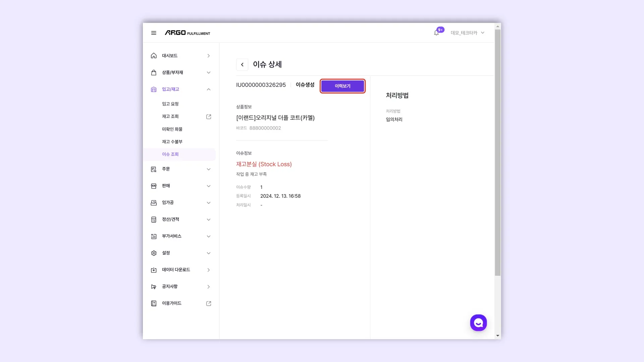Open the hamburger menu icon

[154, 33]
